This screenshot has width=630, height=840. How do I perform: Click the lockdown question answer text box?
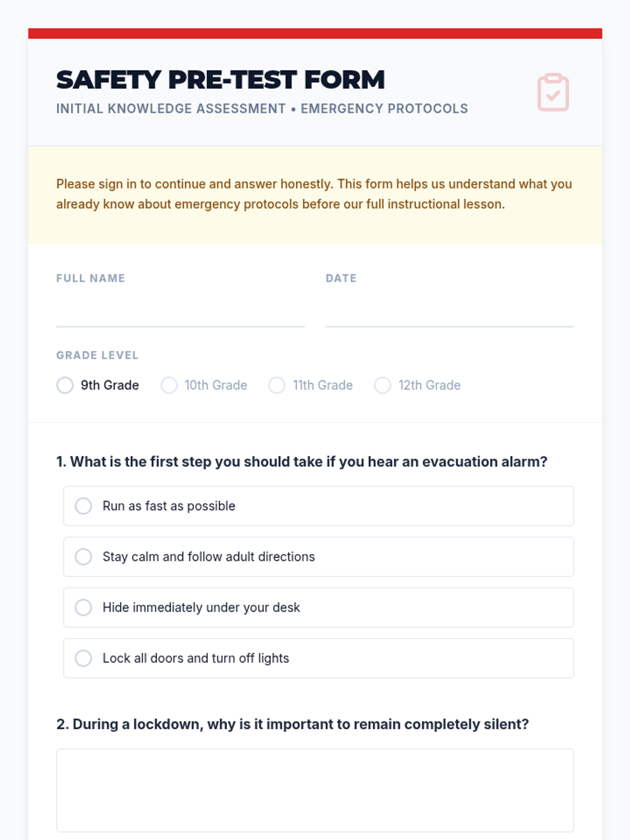tap(315, 790)
